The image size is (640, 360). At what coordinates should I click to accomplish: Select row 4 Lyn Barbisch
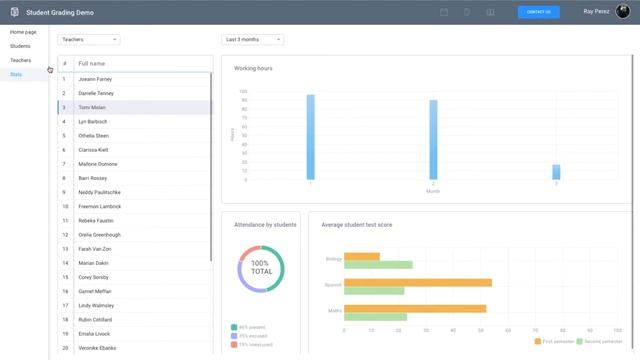[135, 122]
